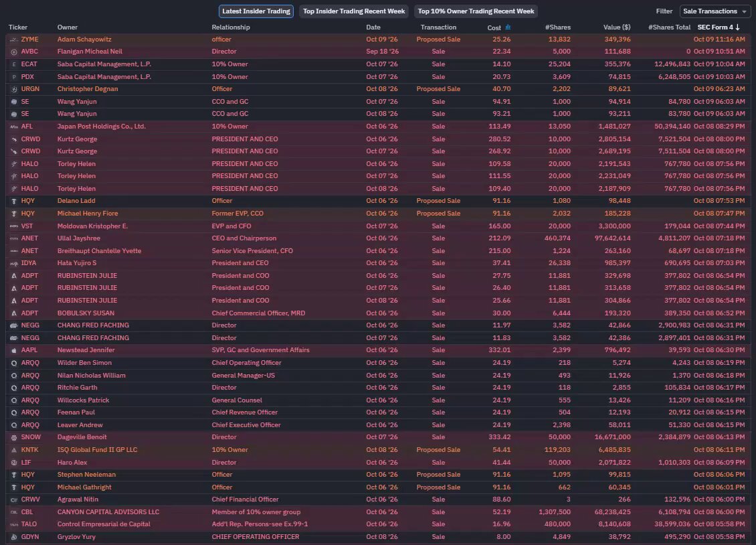
Task: Click the LIF company logo icon
Action: coord(14,463)
